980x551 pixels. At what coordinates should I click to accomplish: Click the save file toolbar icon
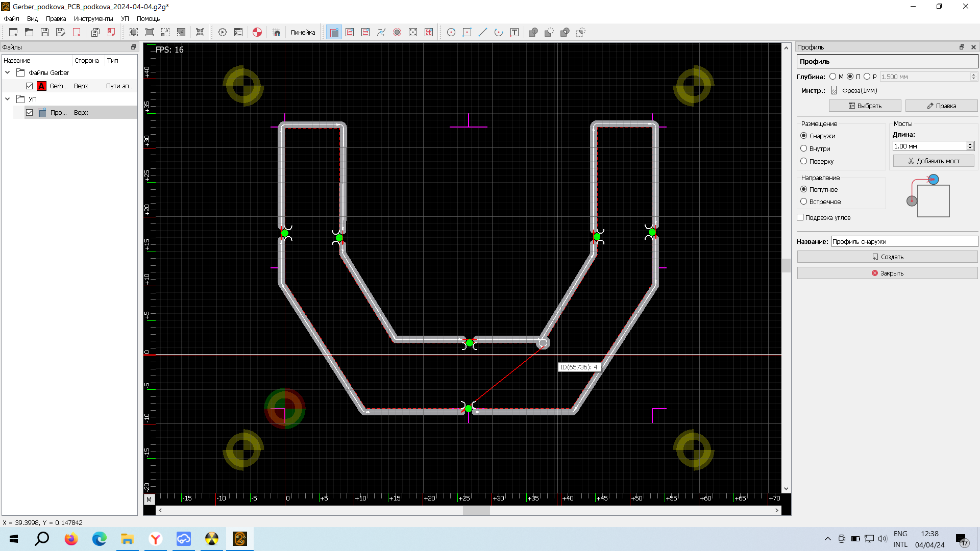coord(45,32)
